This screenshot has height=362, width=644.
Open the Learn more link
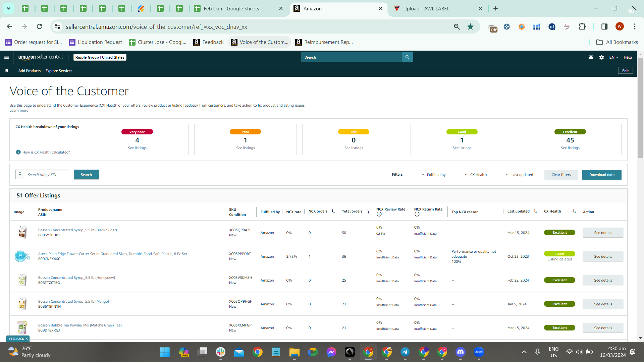[19, 110]
